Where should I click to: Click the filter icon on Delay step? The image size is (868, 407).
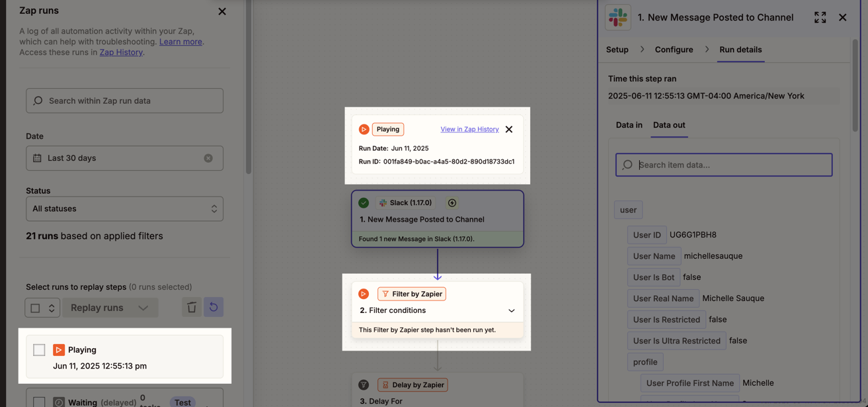point(364,384)
